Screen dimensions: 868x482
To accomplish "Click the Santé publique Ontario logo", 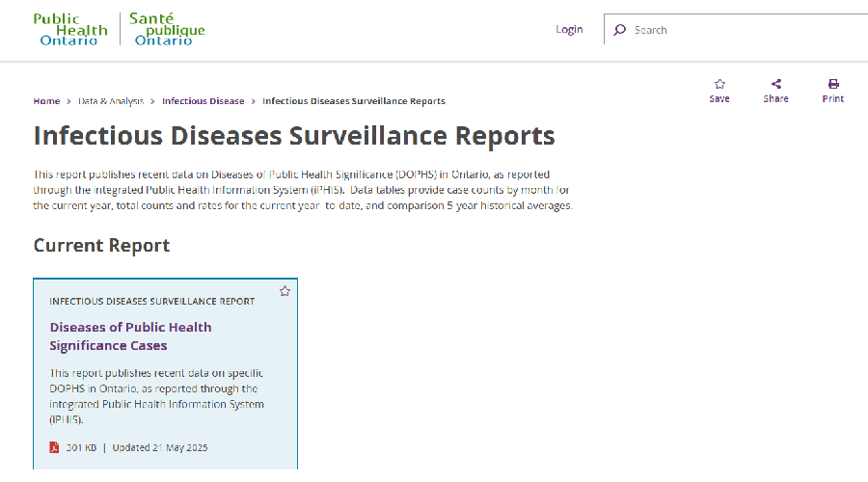I will coord(170,30).
